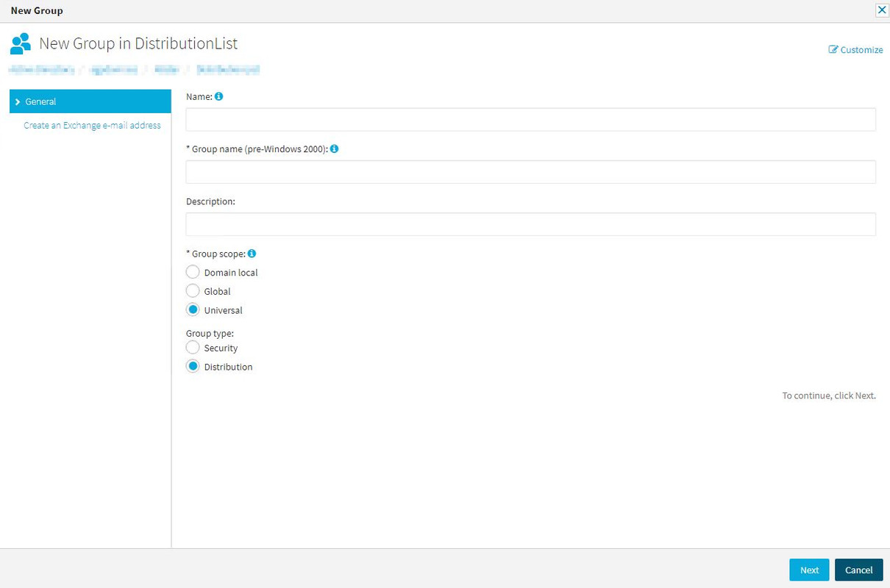This screenshot has width=890, height=588.
Task: Click the Next button
Action: [x=809, y=570]
